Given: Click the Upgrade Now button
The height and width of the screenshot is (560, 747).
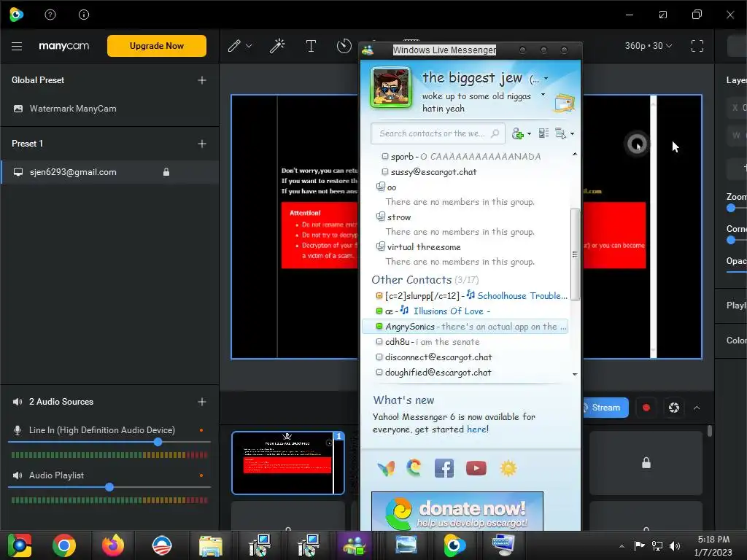Looking at the screenshot, I should pos(157,46).
